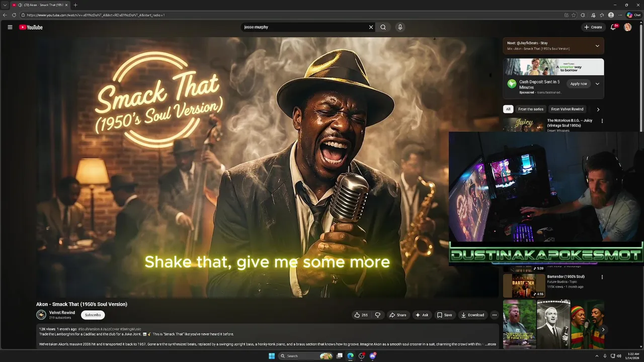Open the bearded man Shorts thumbnail
644x362 pixels.
(519, 324)
